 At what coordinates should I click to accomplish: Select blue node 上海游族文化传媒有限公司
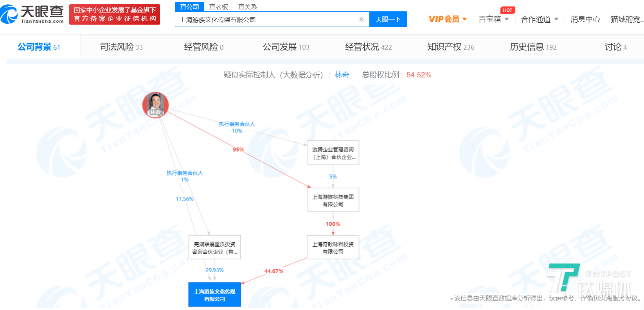[x=214, y=295]
